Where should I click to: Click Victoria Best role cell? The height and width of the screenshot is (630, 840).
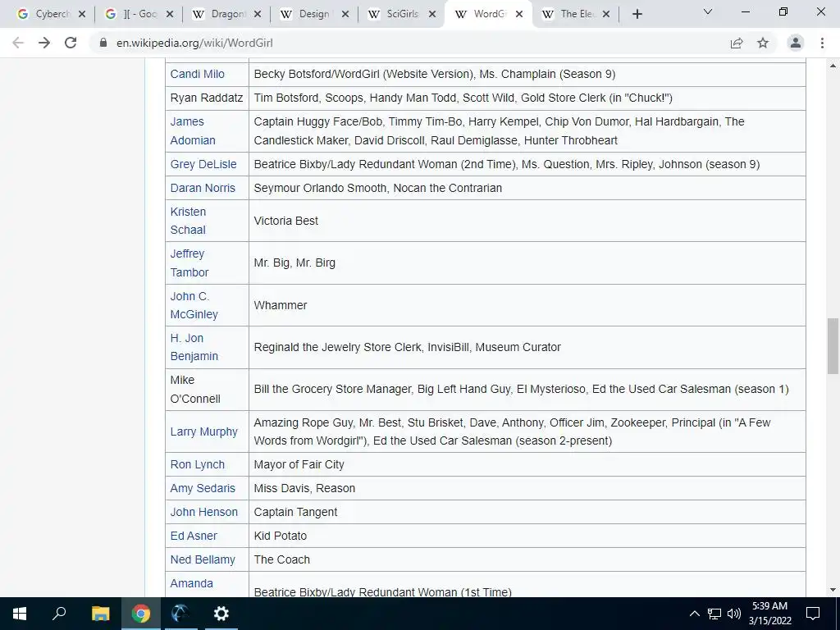527,221
